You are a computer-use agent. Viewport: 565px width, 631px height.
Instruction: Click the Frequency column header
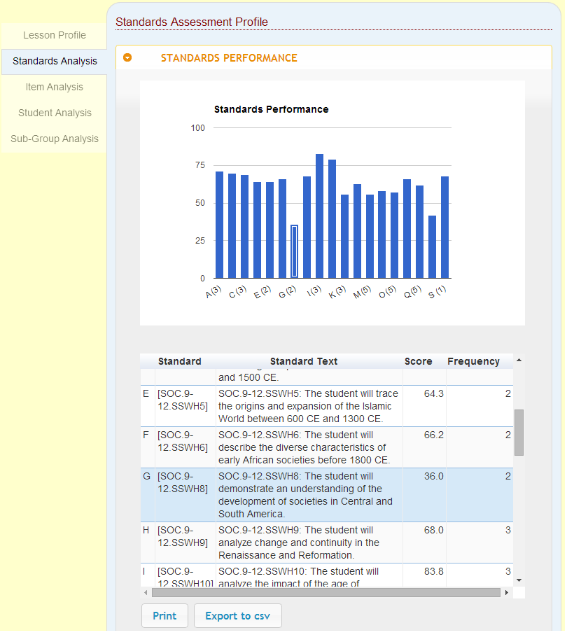point(473,361)
